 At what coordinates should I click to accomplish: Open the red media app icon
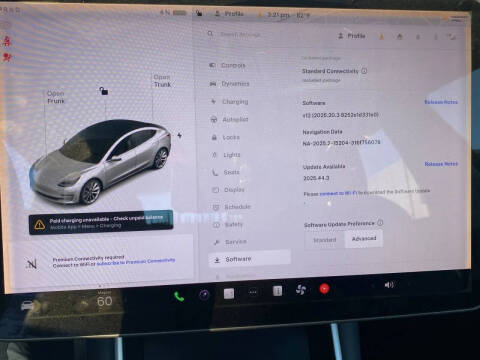324,288
